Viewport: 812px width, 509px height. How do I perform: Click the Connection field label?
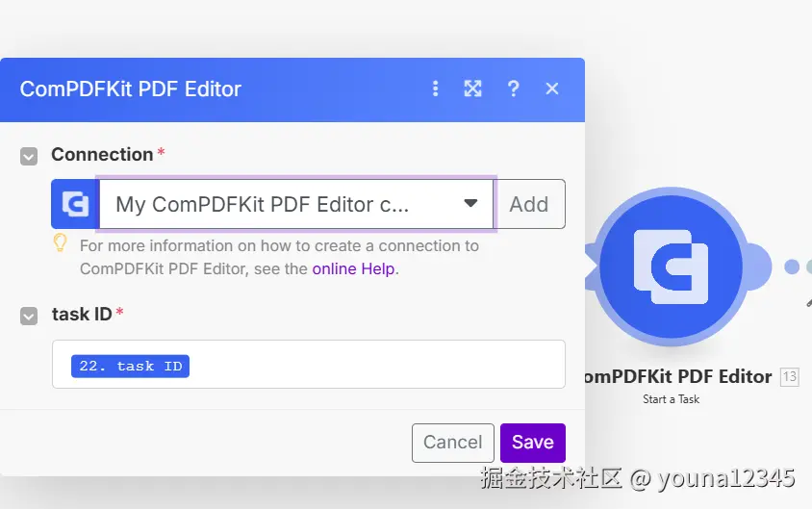pos(102,154)
